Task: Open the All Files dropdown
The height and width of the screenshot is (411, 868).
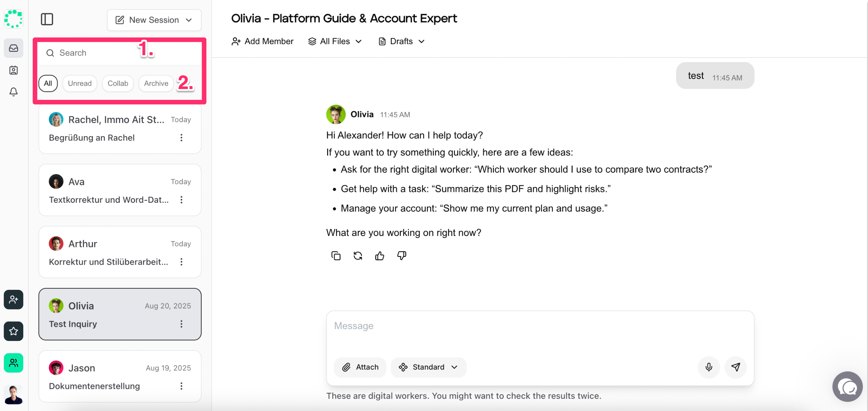Action: point(335,41)
